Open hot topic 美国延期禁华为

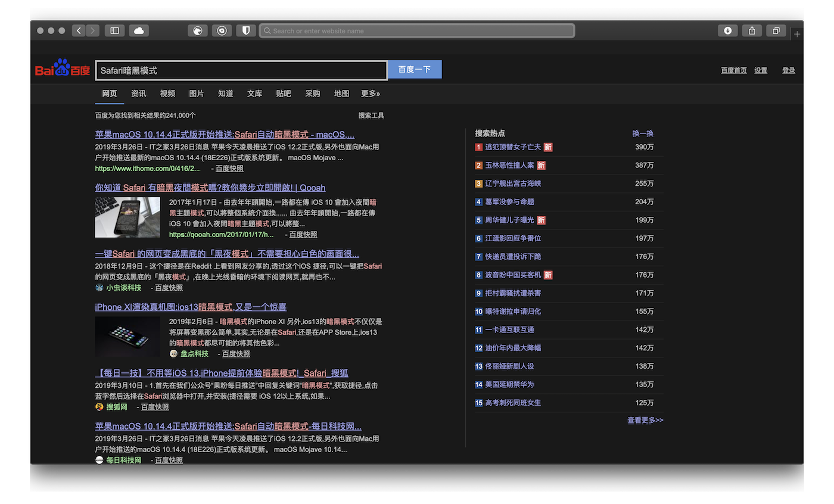[509, 385]
